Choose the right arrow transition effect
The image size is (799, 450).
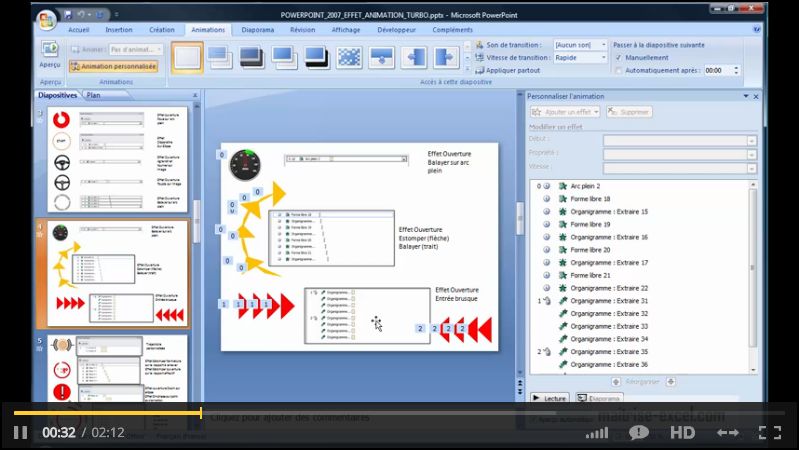[446, 57]
